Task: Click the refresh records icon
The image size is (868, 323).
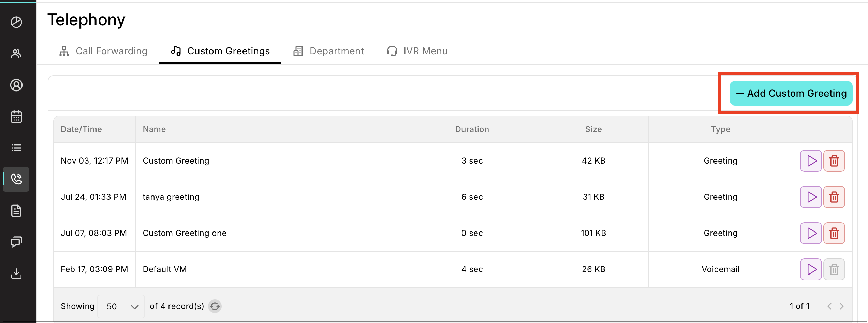Action: tap(215, 306)
